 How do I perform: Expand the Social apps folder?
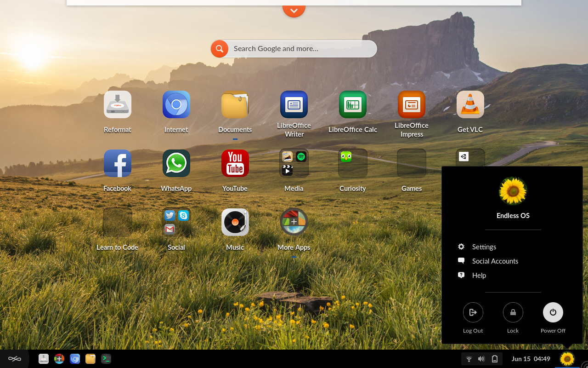coord(176,223)
